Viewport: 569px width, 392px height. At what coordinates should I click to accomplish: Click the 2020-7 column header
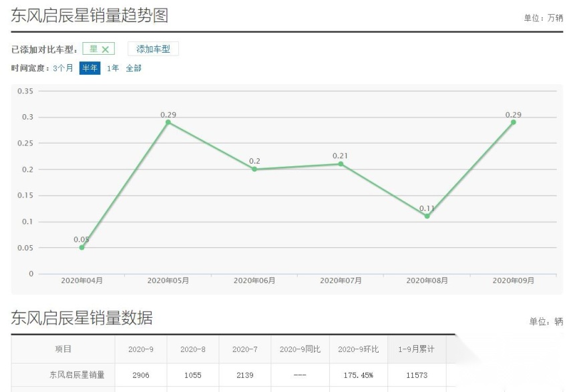point(245,349)
